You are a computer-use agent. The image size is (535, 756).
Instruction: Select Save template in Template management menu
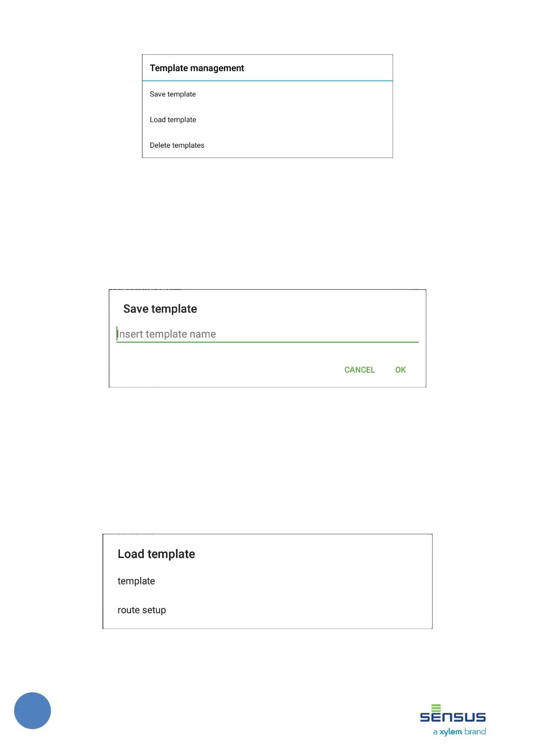(173, 94)
